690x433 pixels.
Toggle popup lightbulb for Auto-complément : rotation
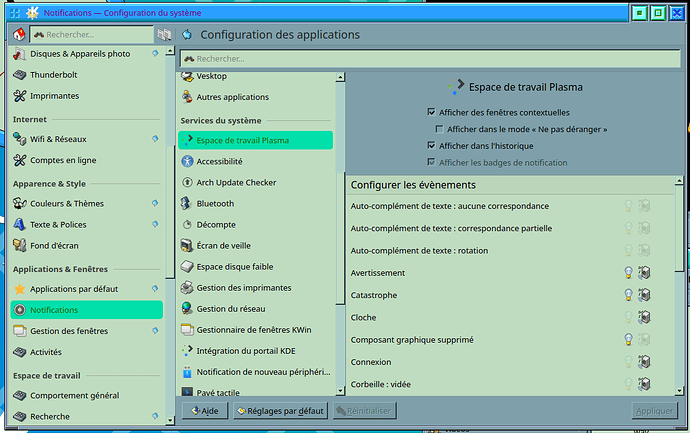[628, 250]
